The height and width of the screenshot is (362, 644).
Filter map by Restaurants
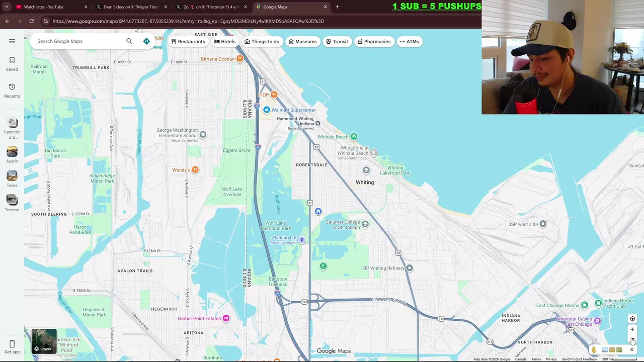coord(188,42)
